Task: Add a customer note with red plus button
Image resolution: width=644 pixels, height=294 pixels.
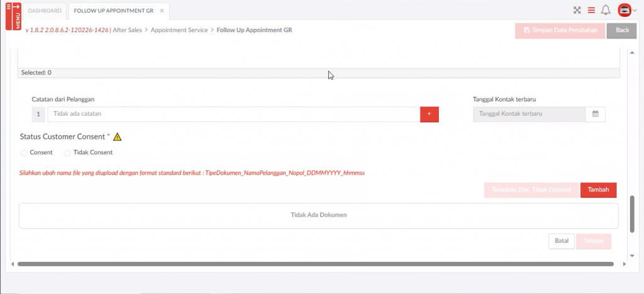Action: (x=429, y=114)
